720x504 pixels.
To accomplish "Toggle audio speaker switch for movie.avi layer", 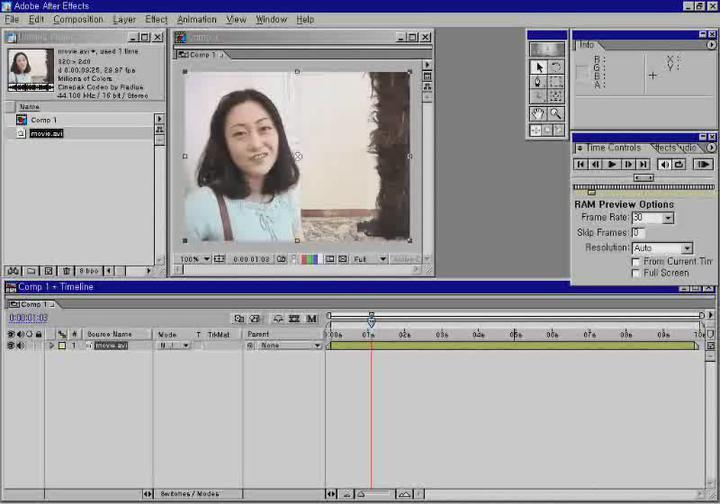I will (20, 345).
